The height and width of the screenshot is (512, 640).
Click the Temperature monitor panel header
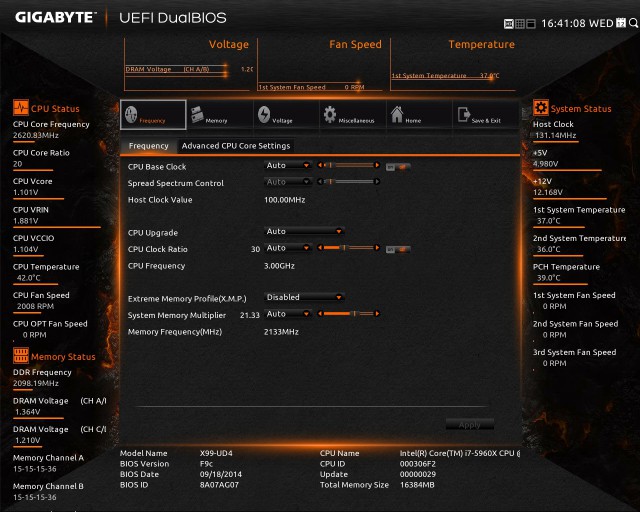(x=482, y=44)
